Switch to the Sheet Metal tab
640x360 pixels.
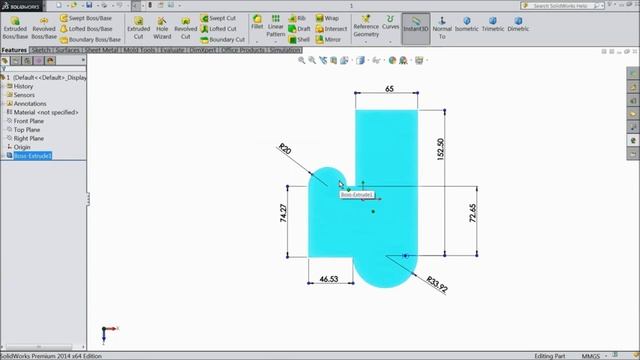pyautogui.click(x=101, y=50)
